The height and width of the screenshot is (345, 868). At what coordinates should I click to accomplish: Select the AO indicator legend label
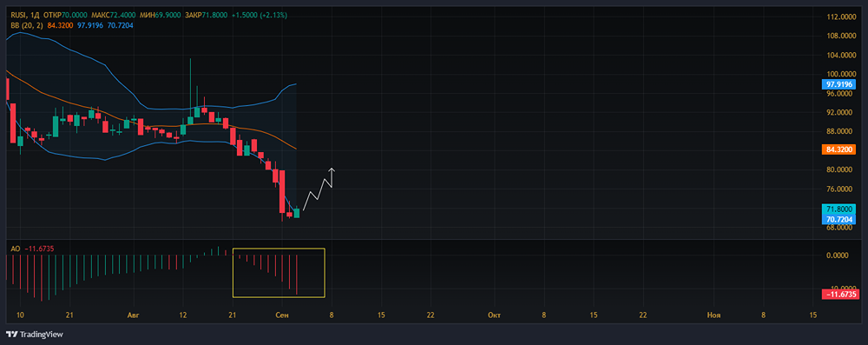coord(16,249)
